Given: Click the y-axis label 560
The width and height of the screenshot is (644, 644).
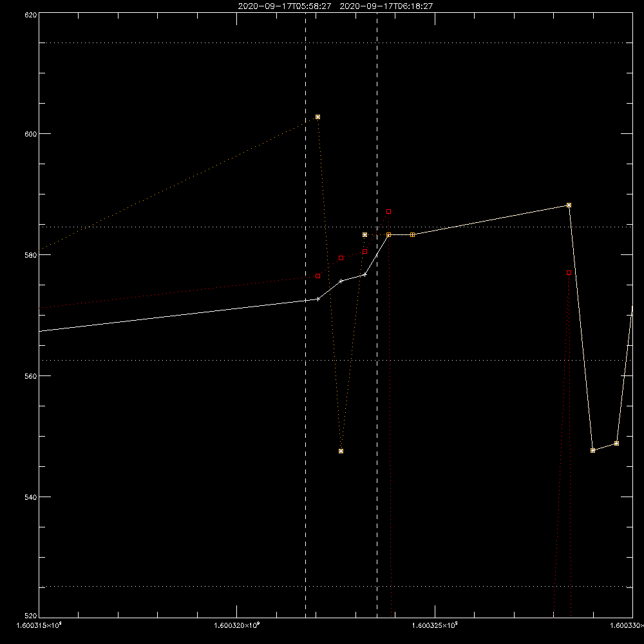Looking at the screenshot, I should [31, 376].
